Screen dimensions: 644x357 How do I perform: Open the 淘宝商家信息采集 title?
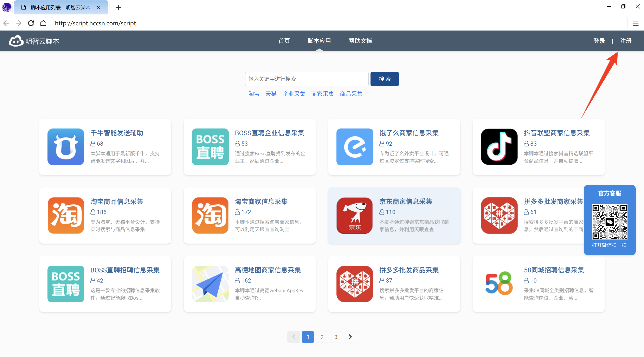[261, 202]
